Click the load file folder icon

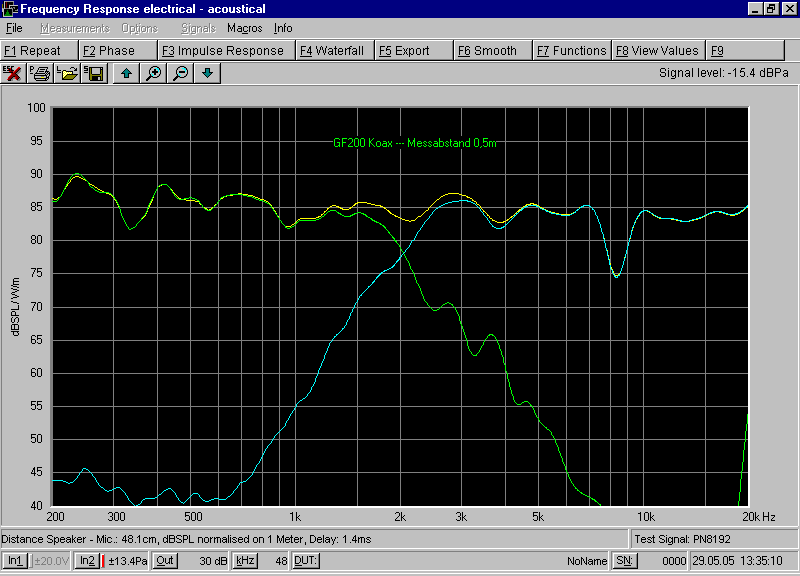coord(67,73)
